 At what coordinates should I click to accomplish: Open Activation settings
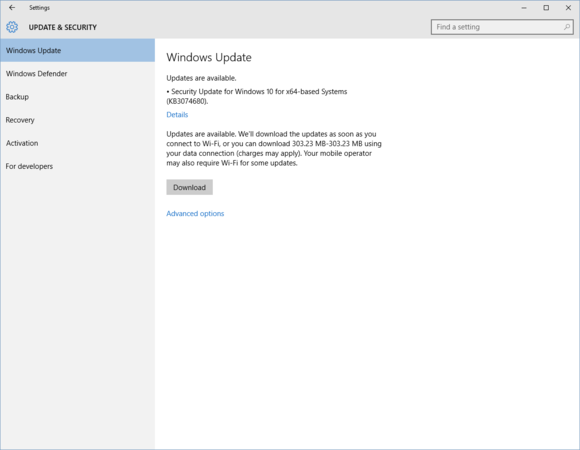pyautogui.click(x=77, y=143)
